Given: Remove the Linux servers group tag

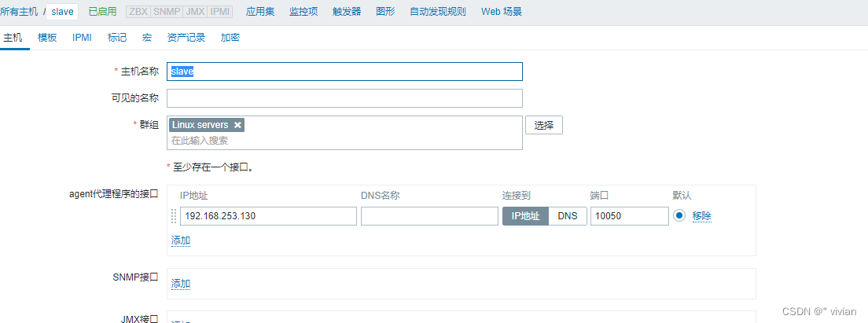Looking at the screenshot, I should (237, 125).
